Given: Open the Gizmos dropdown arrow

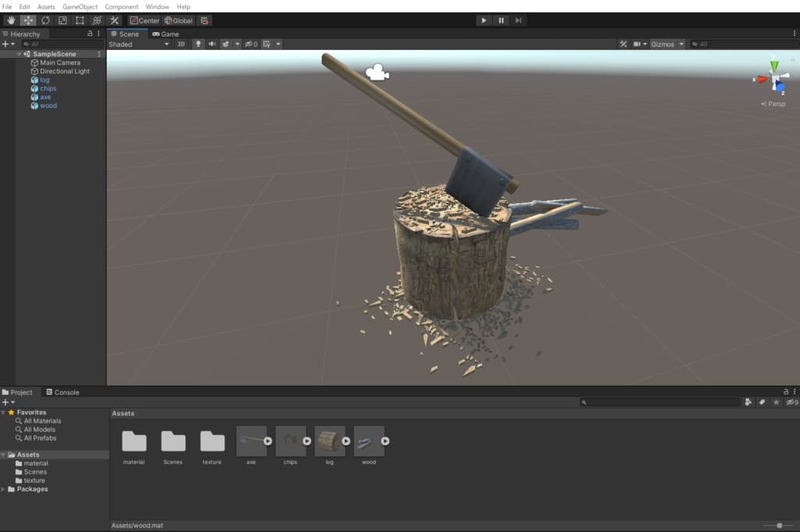Looking at the screenshot, I should (x=681, y=45).
